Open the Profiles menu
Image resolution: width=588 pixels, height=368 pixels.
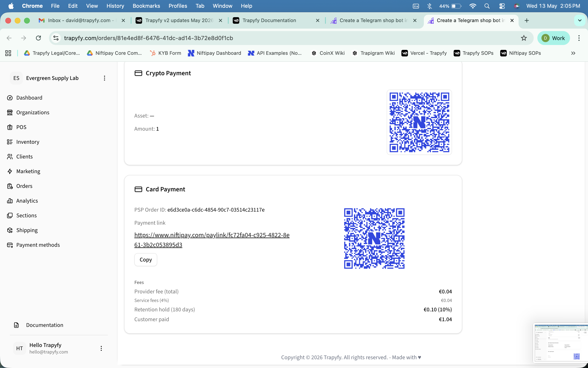click(178, 6)
